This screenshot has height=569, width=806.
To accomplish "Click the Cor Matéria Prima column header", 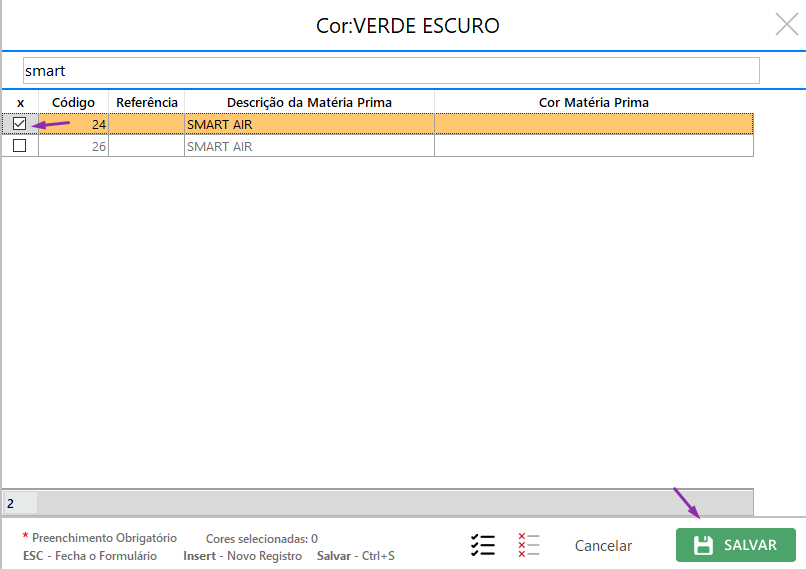I will coord(593,102).
